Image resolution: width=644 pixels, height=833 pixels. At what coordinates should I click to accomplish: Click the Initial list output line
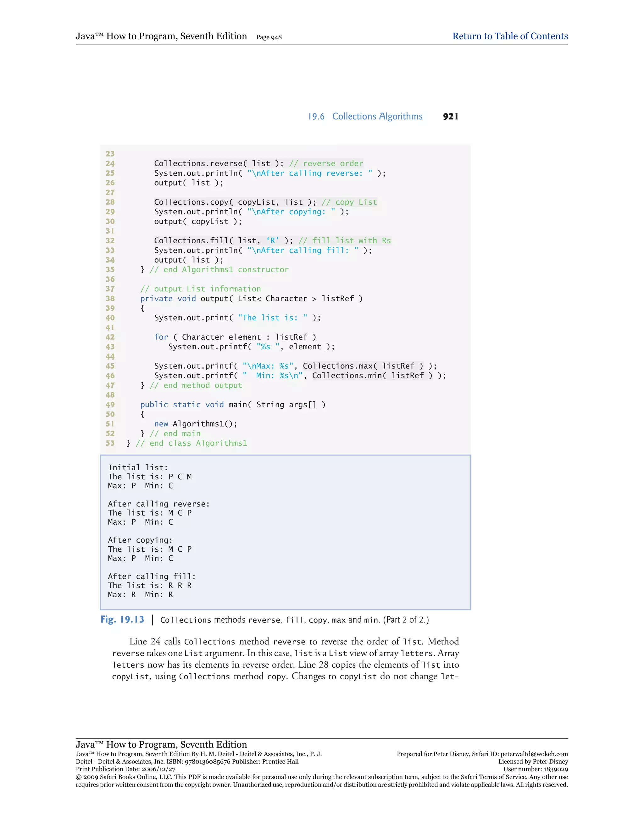click(138, 468)
